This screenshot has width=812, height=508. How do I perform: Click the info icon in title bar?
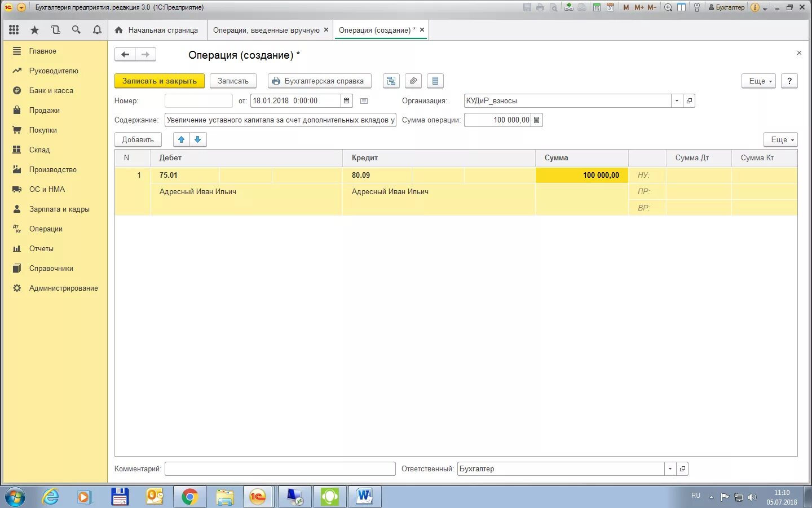(x=755, y=7)
